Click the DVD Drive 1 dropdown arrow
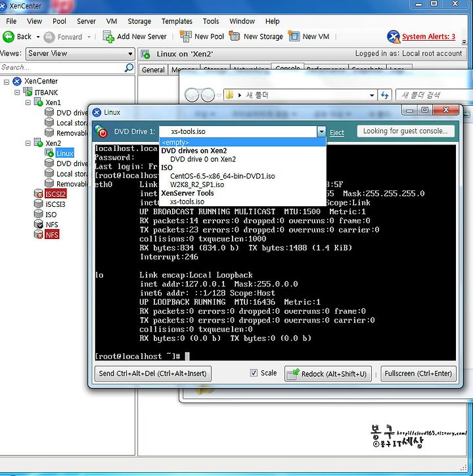Image resolution: width=473 pixels, height=476 pixels. pyautogui.click(x=321, y=131)
